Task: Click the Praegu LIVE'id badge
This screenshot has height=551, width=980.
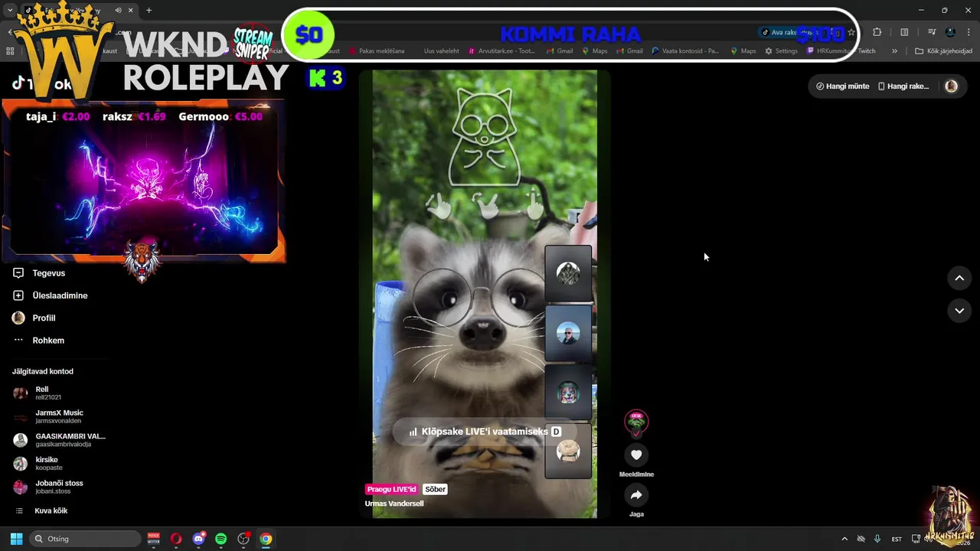Action: (392, 489)
